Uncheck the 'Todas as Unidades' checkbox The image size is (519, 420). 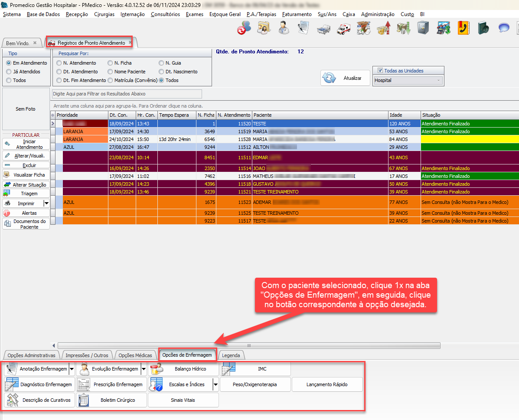coord(380,71)
